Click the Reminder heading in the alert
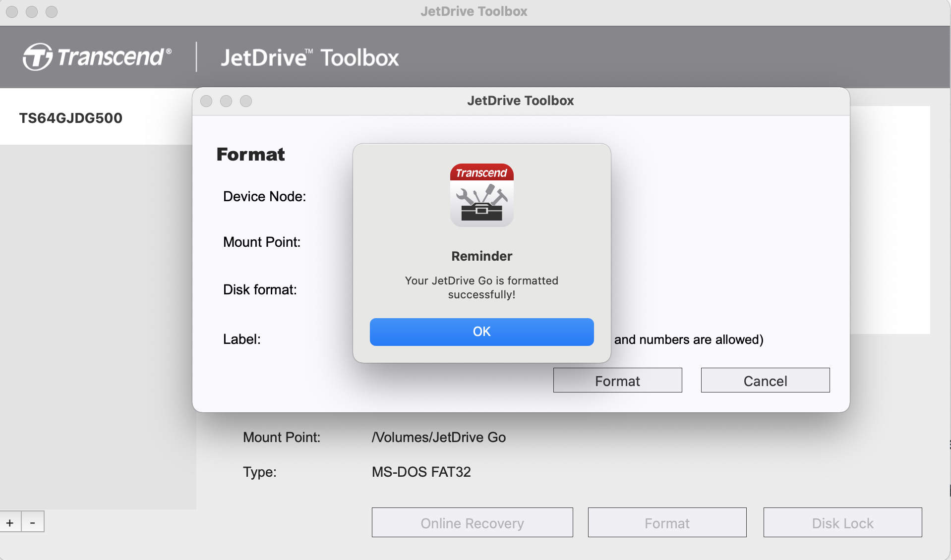The width and height of the screenshot is (951, 560). pyautogui.click(x=481, y=256)
